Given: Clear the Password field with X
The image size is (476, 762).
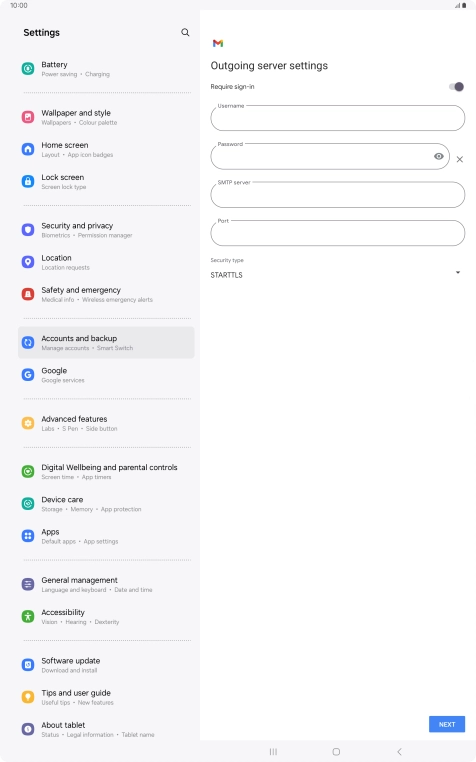Looking at the screenshot, I should point(459,159).
